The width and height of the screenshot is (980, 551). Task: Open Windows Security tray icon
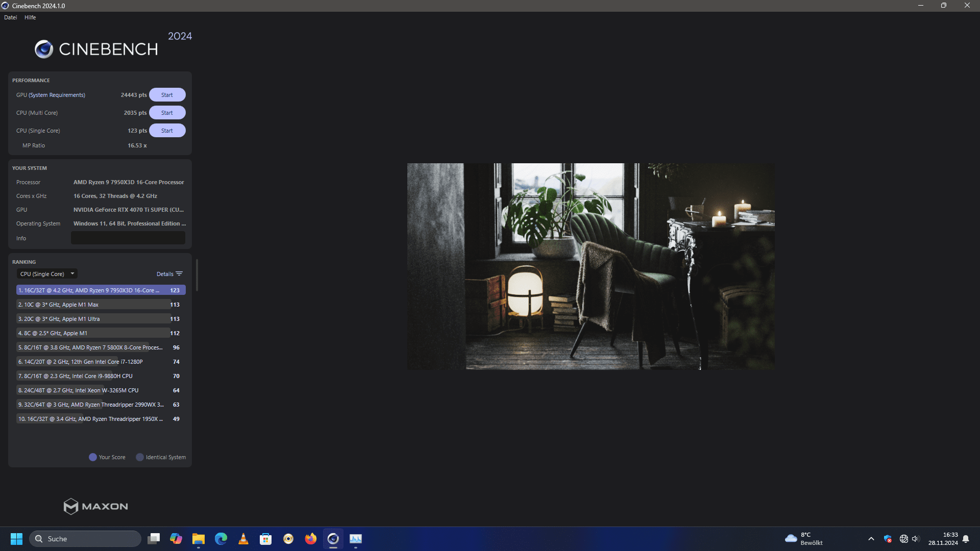(888, 539)
